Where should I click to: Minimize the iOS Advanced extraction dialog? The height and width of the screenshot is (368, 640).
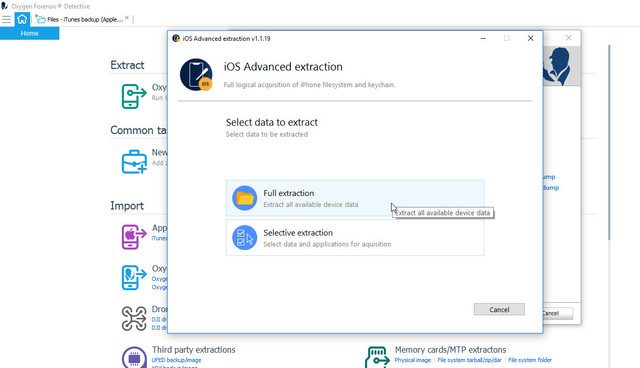pyautogui.click(x=483, y=38)
